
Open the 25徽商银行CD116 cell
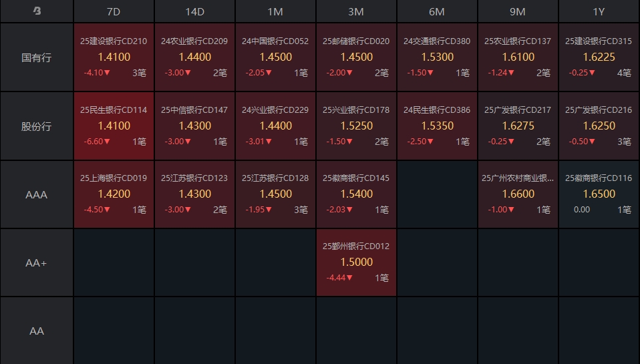599,194
